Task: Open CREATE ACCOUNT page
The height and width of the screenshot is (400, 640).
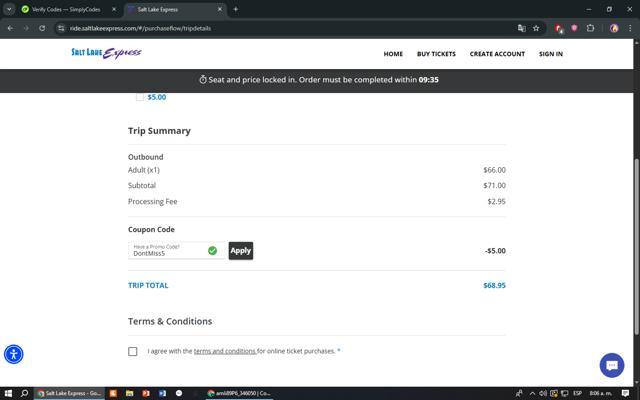Action: pos(497,54)
